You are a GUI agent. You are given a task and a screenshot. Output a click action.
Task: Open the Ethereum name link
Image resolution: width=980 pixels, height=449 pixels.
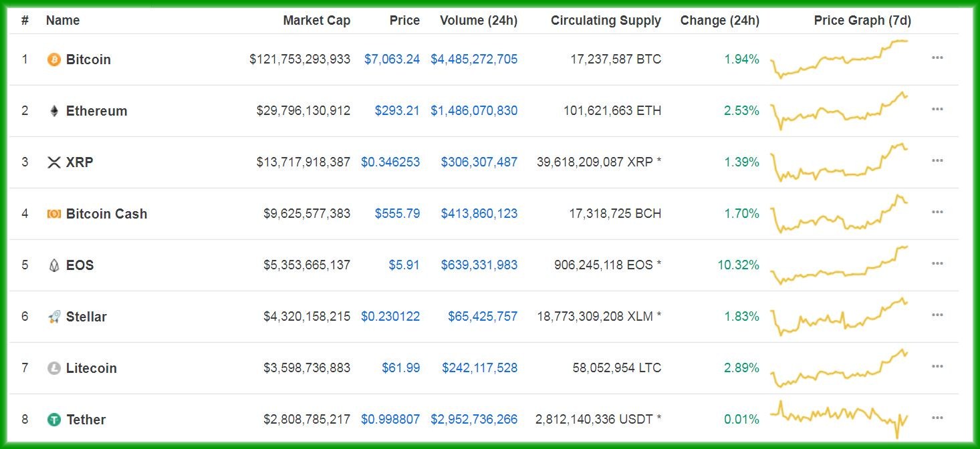[x=96, y=111]
